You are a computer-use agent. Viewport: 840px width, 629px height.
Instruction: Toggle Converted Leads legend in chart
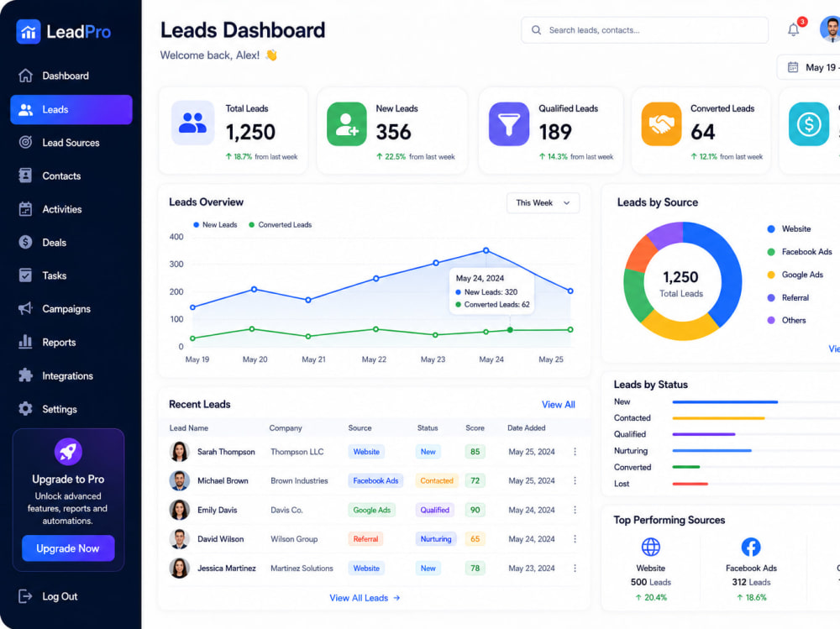click(x=281, y=224)
